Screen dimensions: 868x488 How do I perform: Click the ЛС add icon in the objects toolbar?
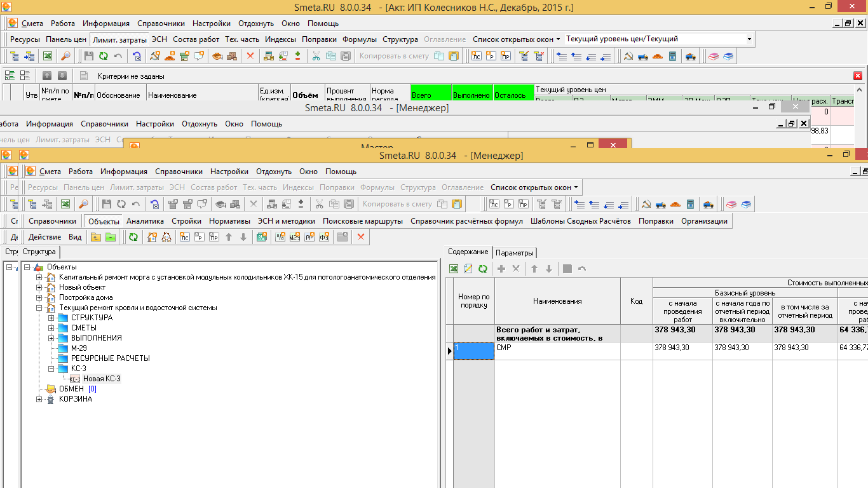(185, 237)
